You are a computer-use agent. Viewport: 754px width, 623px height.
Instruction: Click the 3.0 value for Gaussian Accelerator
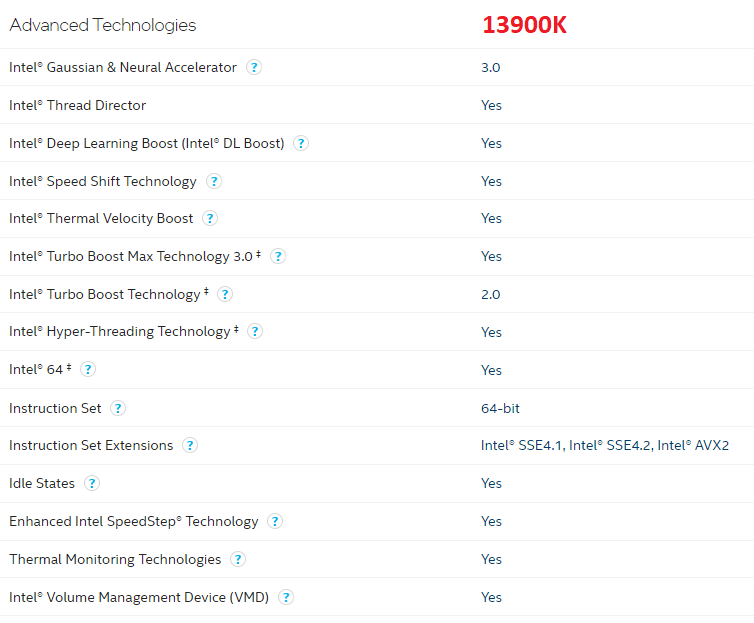(x=490, y=68)
